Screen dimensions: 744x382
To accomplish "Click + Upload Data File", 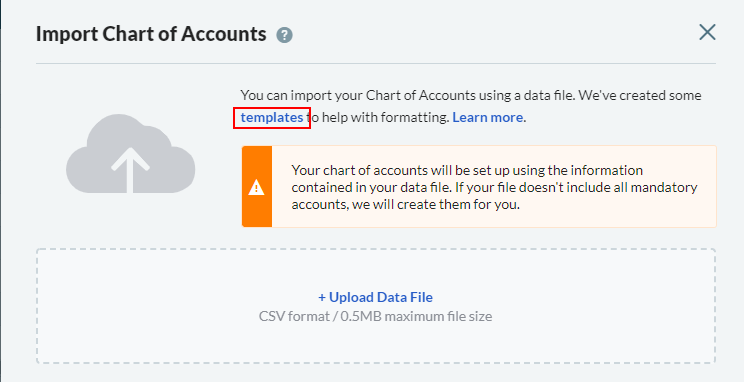I will pyautogui.click(x=375, y=297).
